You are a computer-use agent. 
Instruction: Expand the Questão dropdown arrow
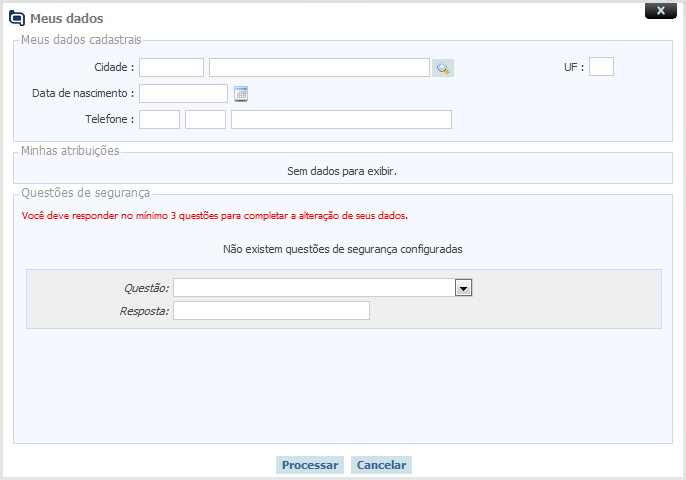coord(463,288)
